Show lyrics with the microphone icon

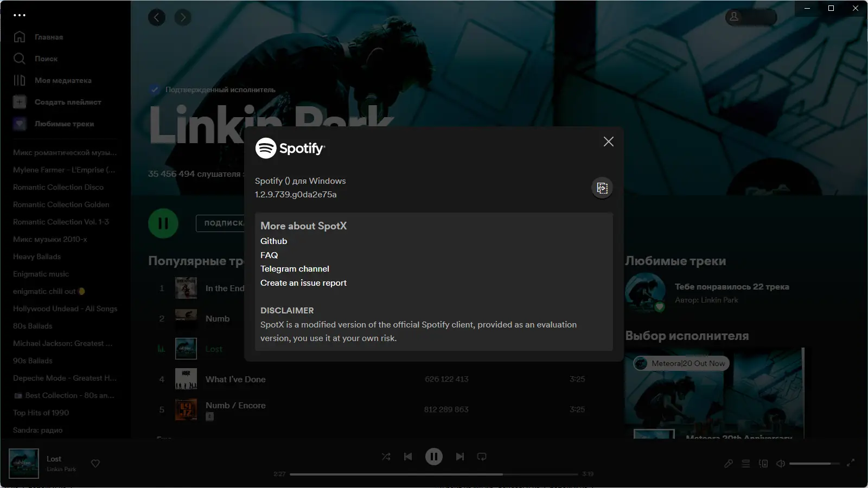(x=729, y=464)
